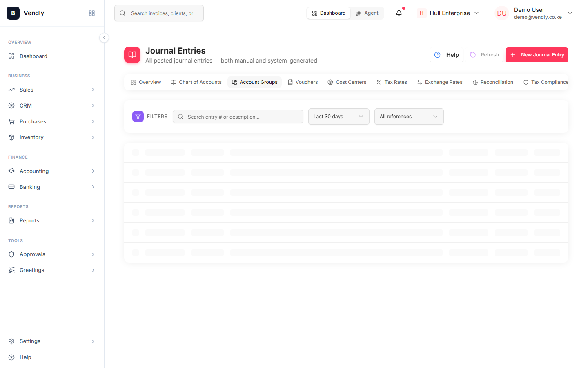Click the Vendly B logo
588x368 pixels.
pos(13,13)
